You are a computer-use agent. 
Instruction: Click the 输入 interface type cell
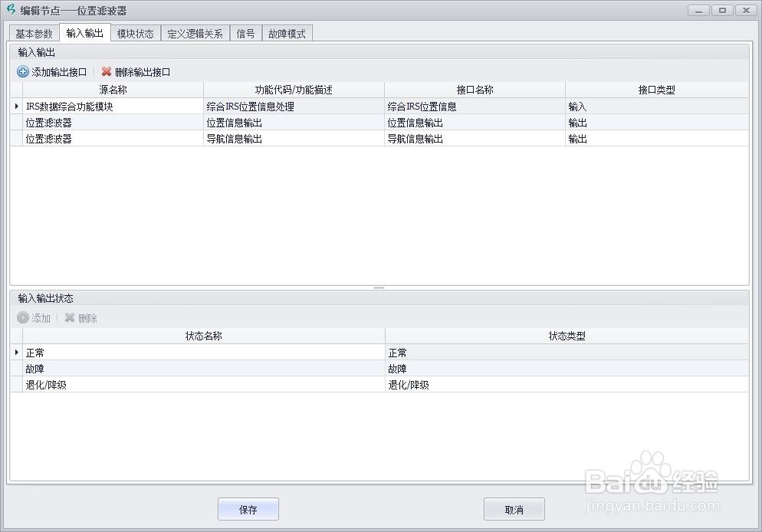pos(657,107)
